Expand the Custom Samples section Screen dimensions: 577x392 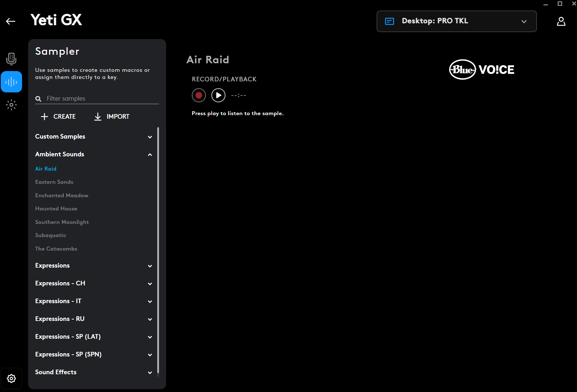click(94, 136)
